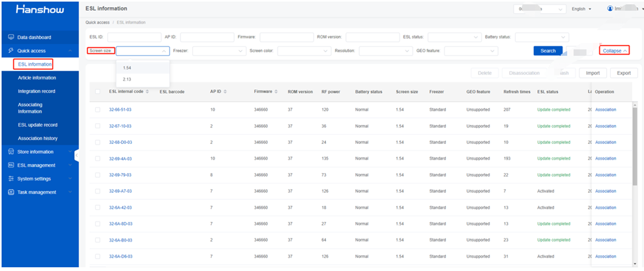Click the AP ID input field
Screen dimensions: 644x271
tap(207, 37)
